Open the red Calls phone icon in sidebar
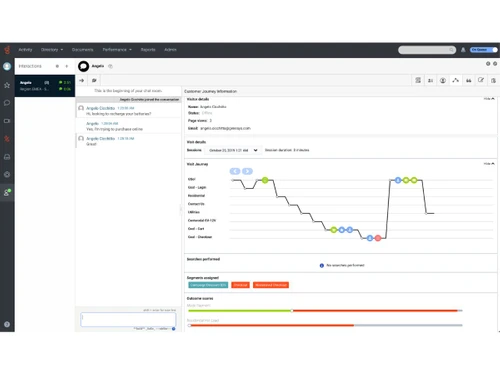 pyautogui.click(x=7, y=139)
